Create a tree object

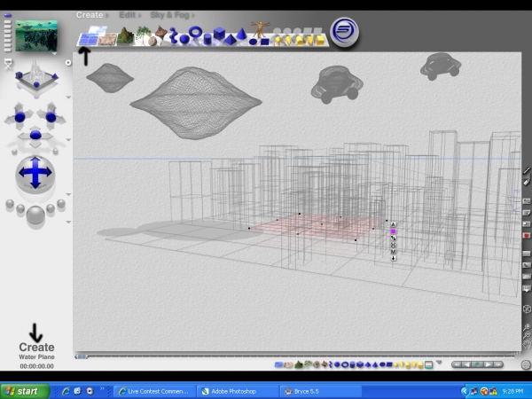143,35
